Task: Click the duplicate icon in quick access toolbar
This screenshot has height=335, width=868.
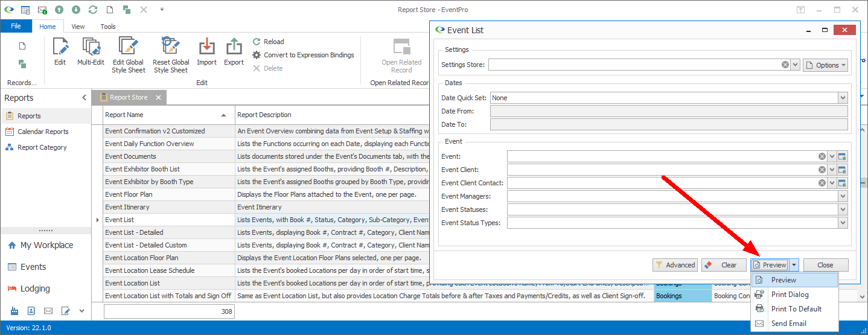Action: (x=127, y=10)
